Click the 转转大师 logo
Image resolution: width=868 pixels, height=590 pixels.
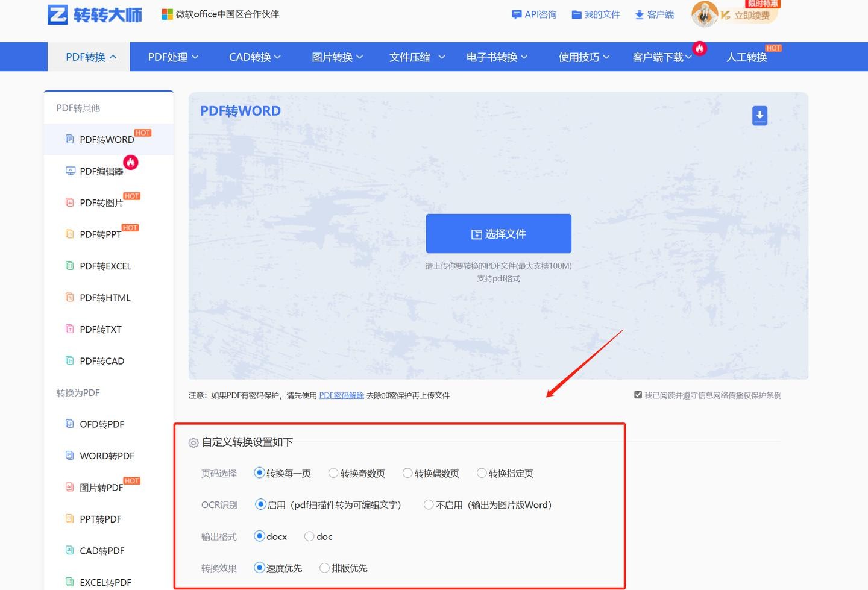point(95,14)
